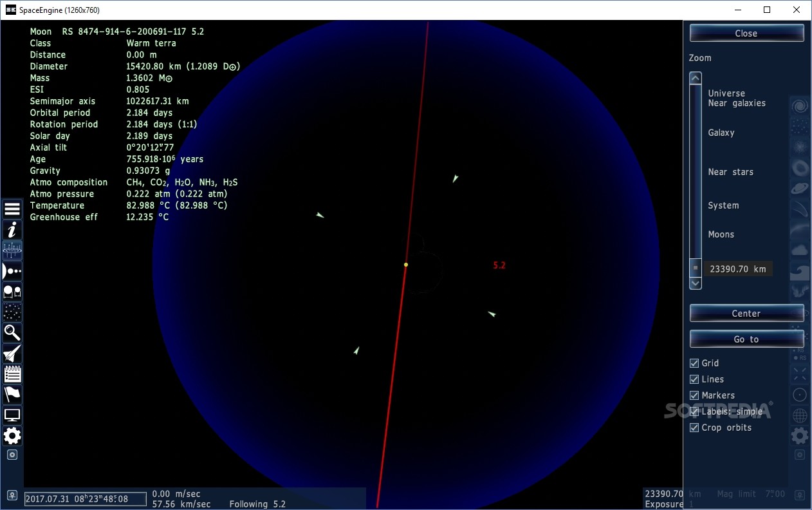Click the yellow dot marker on orbit line
The width and height of the screenshot is (812, 510).
(405, 265)
